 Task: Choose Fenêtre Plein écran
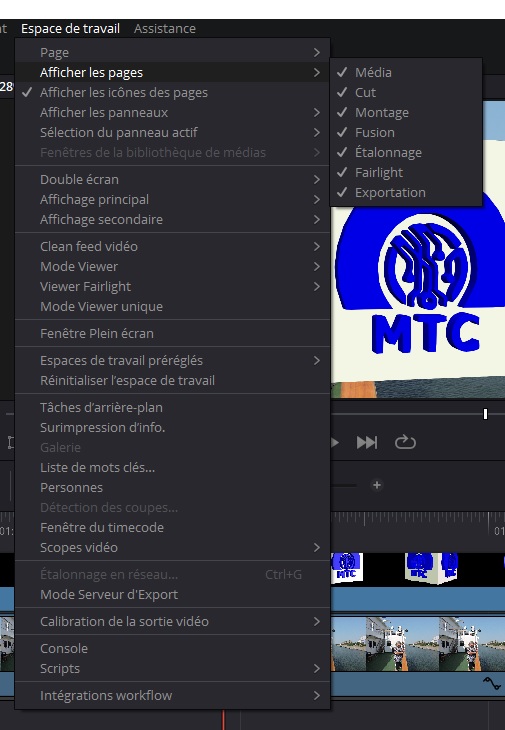click(172, 334)
